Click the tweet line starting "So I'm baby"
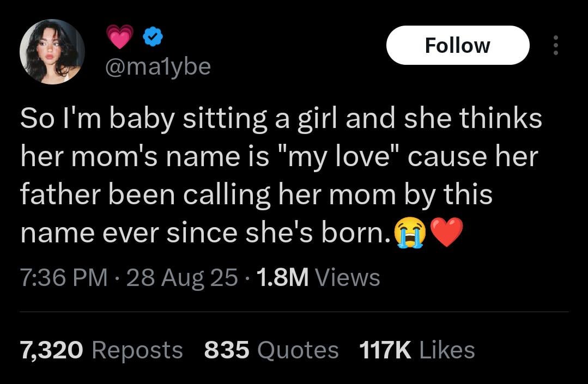Screen dimensions: 588x384 281,118
